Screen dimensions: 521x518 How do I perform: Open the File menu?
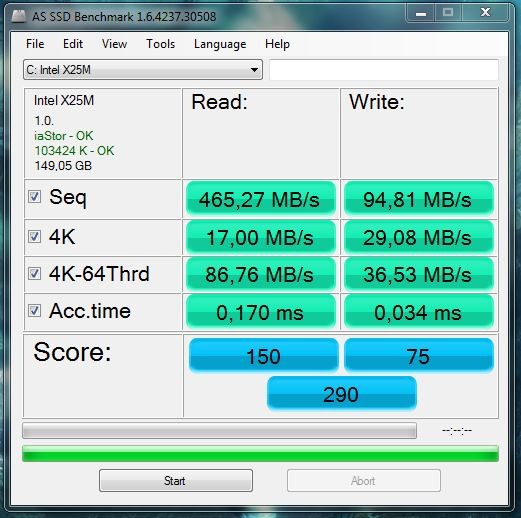[35, 44]
